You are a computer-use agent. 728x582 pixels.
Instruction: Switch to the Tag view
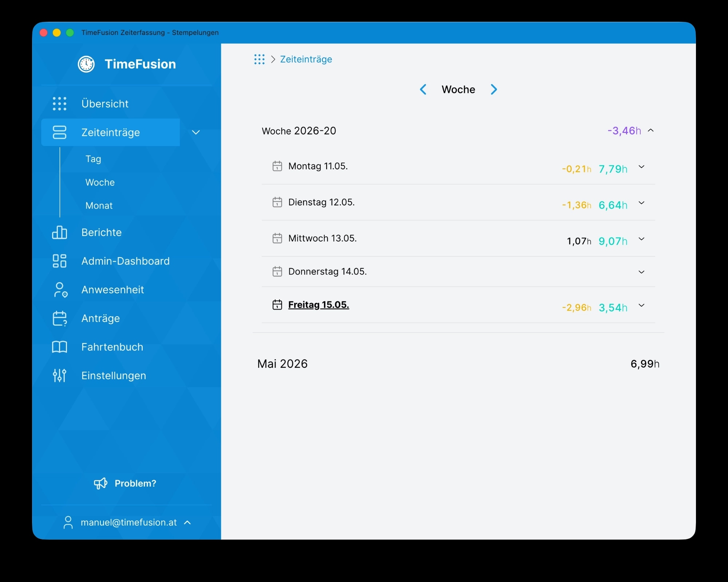[93, 159]
